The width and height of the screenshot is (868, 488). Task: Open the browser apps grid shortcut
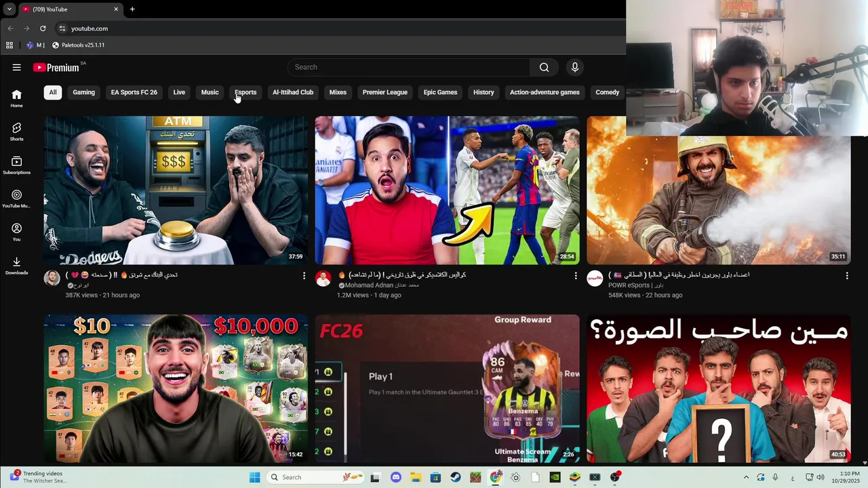point(9,45)
